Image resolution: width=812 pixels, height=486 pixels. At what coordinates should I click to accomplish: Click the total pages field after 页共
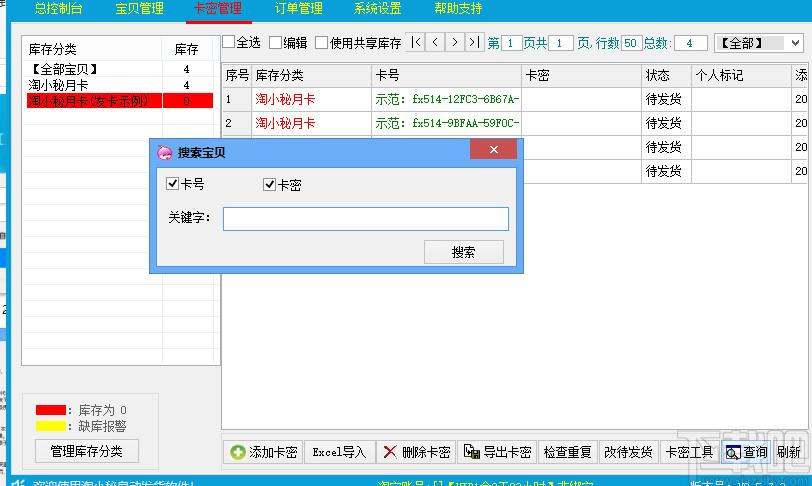(x=560, y=43)
